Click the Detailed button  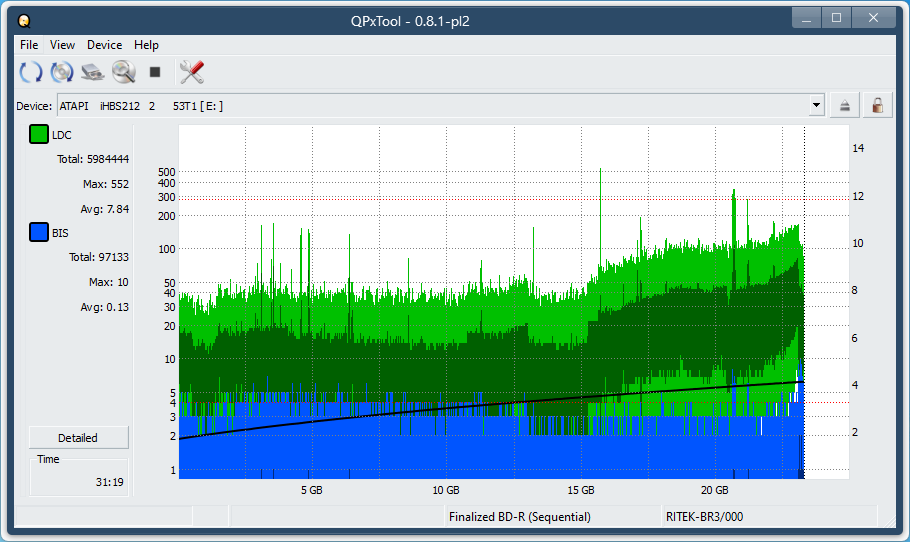click(x=78, y=438)
